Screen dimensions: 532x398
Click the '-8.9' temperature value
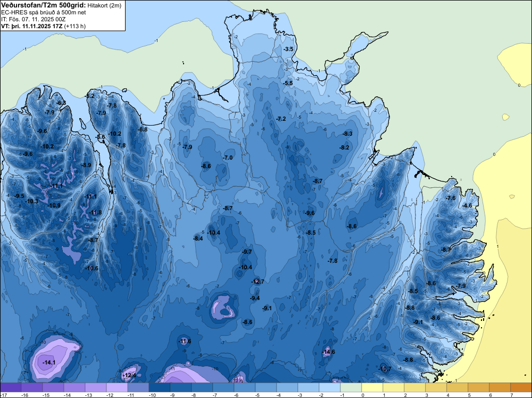(86, 165)
